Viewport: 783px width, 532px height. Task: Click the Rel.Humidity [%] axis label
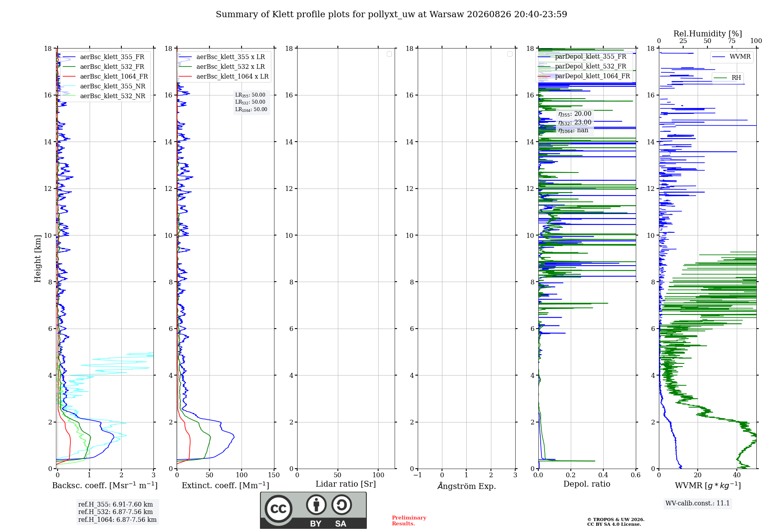coord(708,34)
